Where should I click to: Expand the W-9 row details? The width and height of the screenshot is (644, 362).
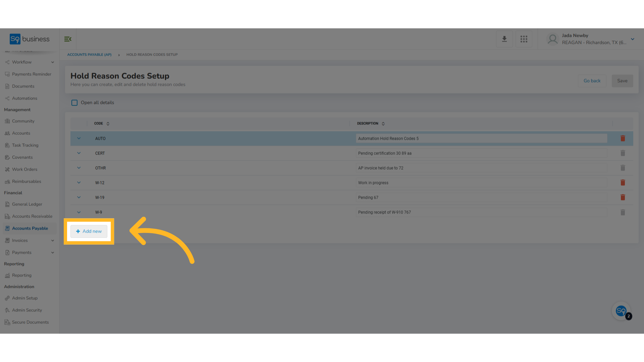click(x=79, y=212)
